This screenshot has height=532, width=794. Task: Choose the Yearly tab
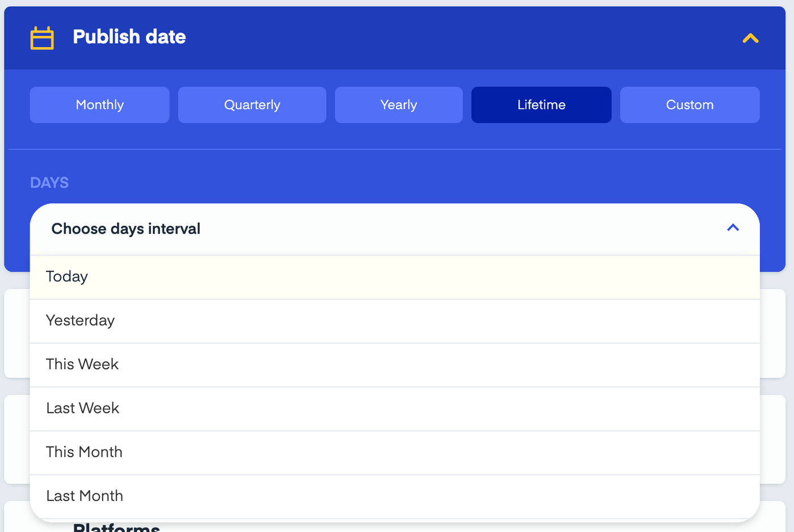click(399, 105)
